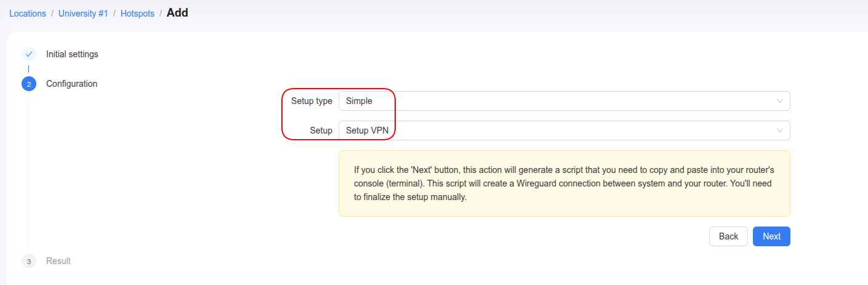Click the step 2 numbered circle
The image size is (868, 285).
tap(29, 84)
